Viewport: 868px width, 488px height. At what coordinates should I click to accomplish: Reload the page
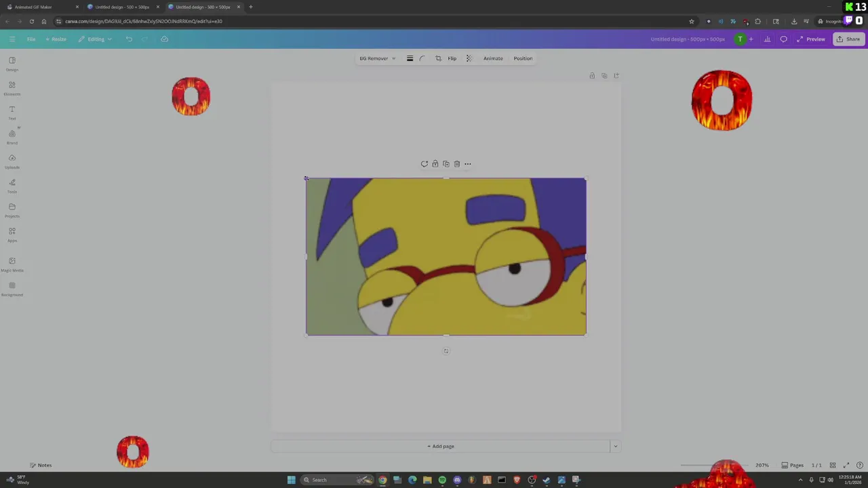click(x=31, y=21)
